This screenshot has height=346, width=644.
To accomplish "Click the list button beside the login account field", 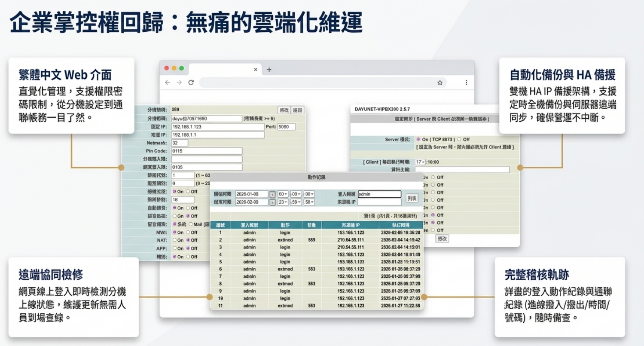I will 412,198.
